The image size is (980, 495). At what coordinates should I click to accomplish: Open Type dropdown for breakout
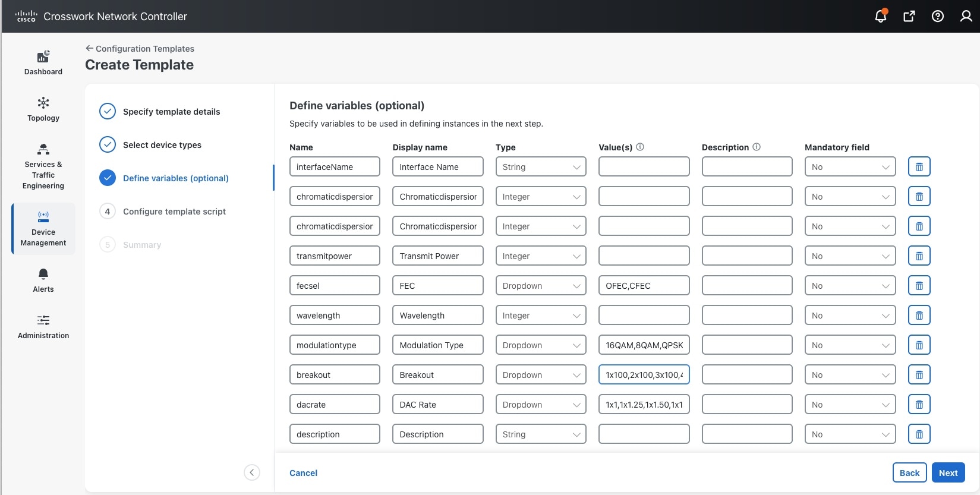pos(541,374)
